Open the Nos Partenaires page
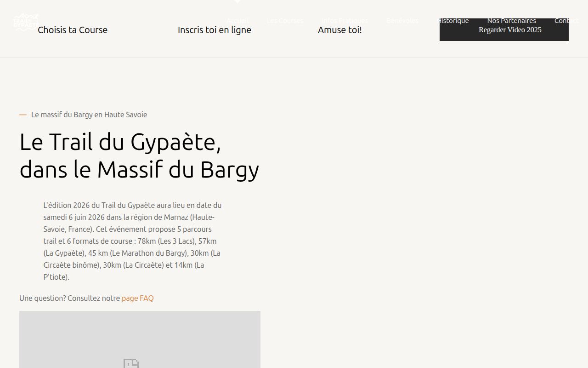 512,21
